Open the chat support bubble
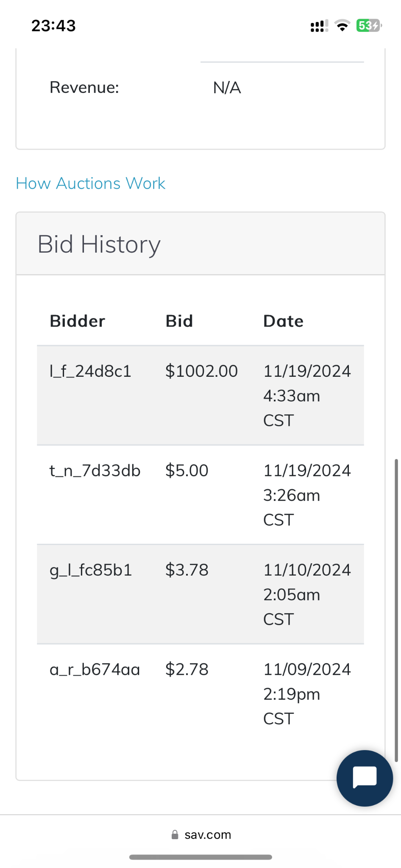The image size is (401, 868). pyautogui.click(x=365, y=778)
